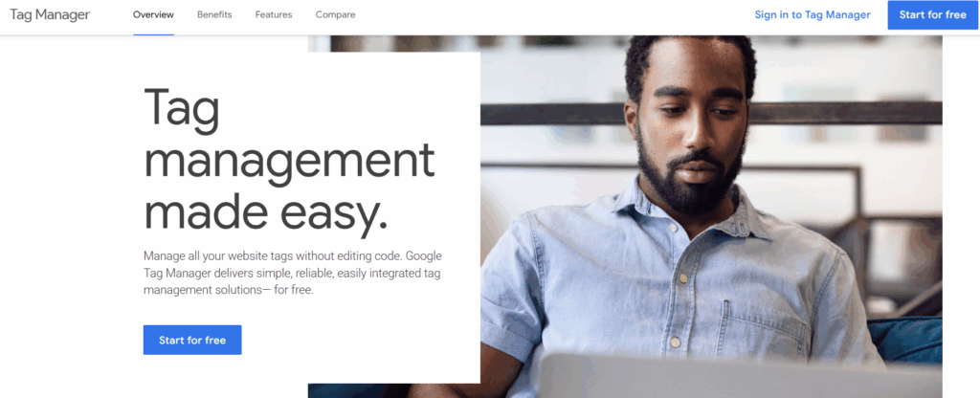Viewport: 980px width, 398px height.
Task: Open the Features tab
Action: coord(273,15)
